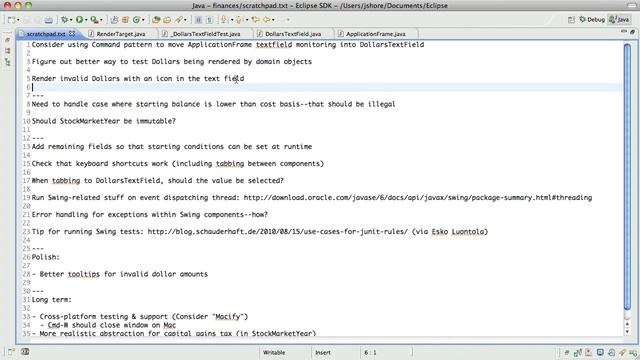Click the Open Type icon
The width and height of the screenshot is (640, 360).
[156, 20]
